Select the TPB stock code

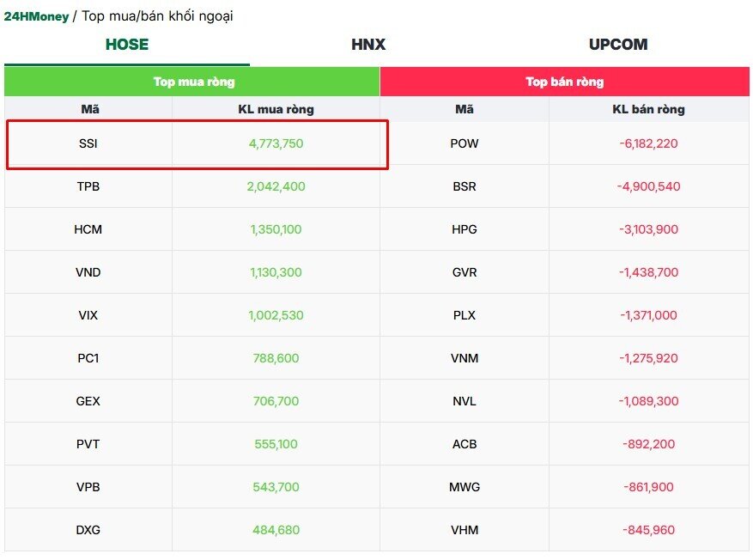click(x=88, y=186)
